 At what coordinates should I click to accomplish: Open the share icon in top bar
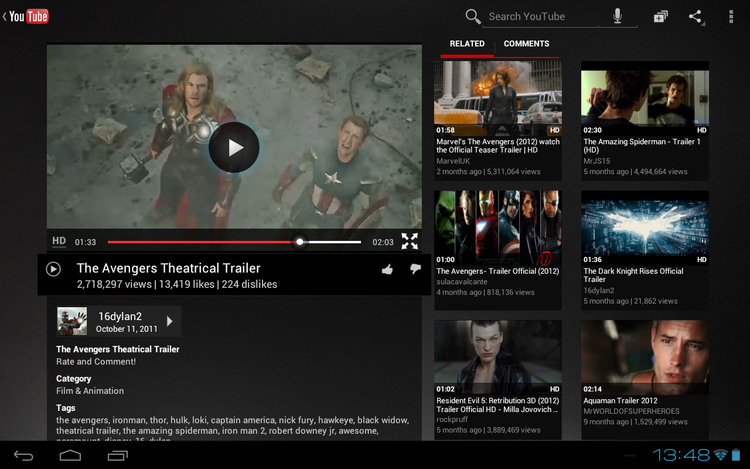(696, 16)
